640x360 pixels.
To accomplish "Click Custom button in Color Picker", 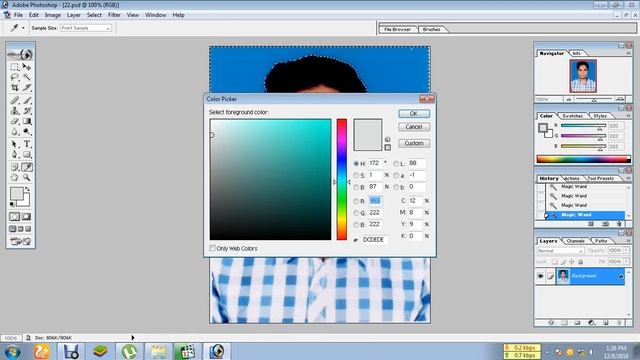I will (x=414, y=143).
